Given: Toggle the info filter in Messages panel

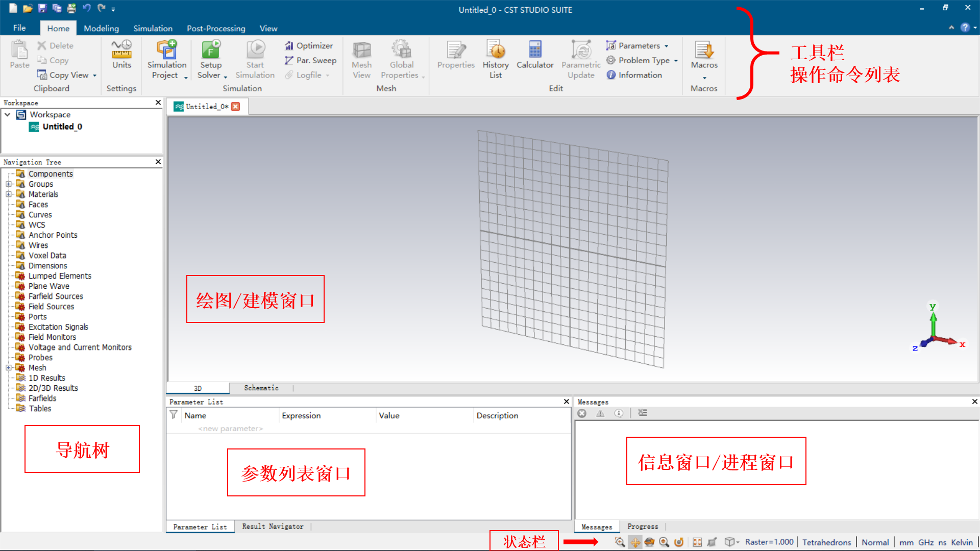Looking at the screenshot, I should click(619, 413).
